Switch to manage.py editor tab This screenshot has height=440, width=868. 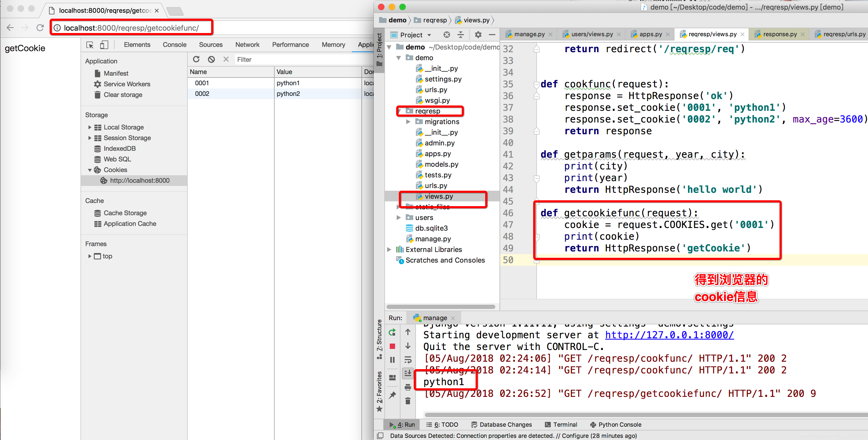click(529, 34)
